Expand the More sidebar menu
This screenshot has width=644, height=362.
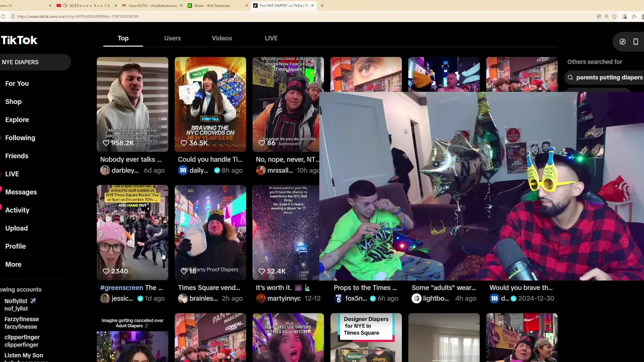click(x=14, y=264)
